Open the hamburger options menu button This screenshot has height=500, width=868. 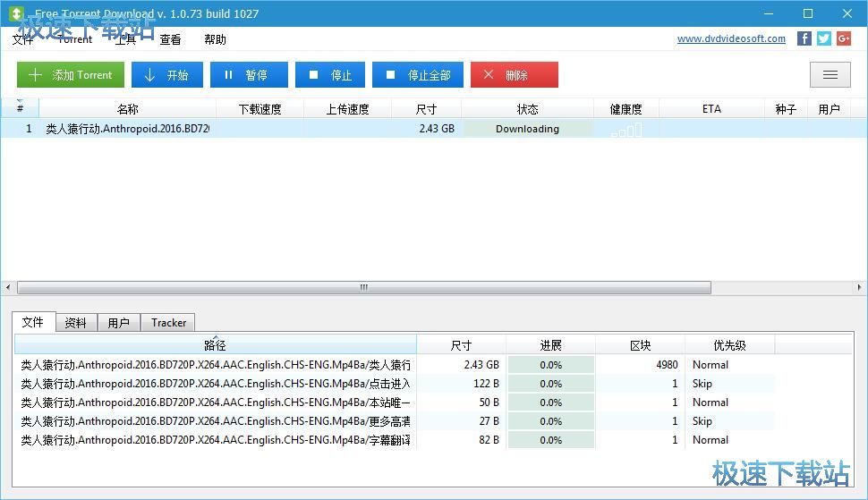tap(830, 74)
